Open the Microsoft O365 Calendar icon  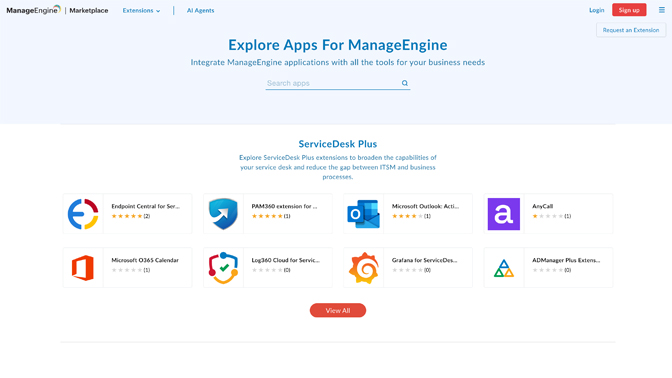coord(83,268)
